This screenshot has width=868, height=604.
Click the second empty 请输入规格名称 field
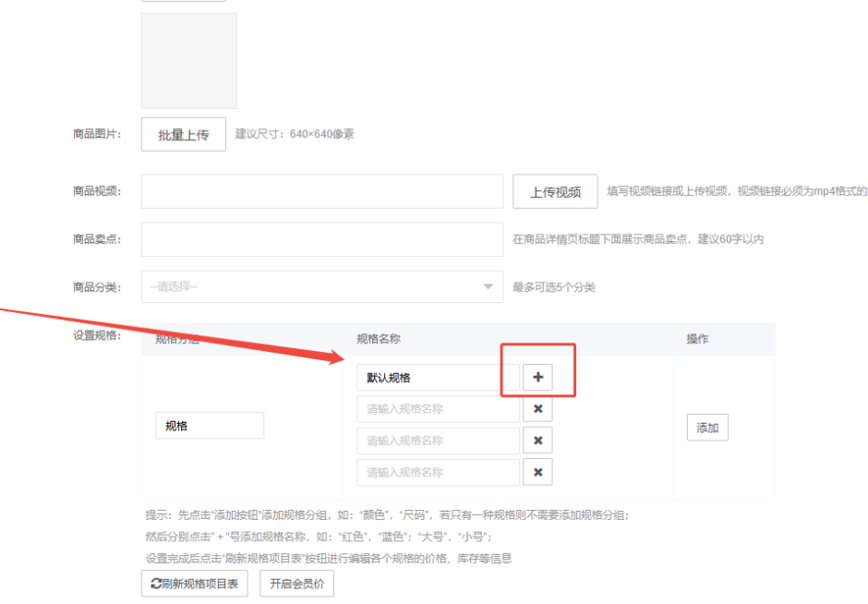pyautogui.click(x=438, y=441)
